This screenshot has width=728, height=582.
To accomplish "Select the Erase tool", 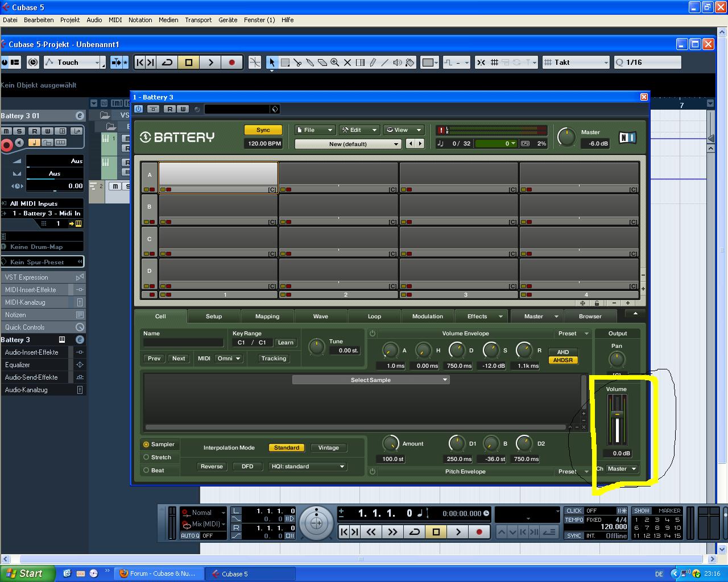I will [x=322, y=63].
